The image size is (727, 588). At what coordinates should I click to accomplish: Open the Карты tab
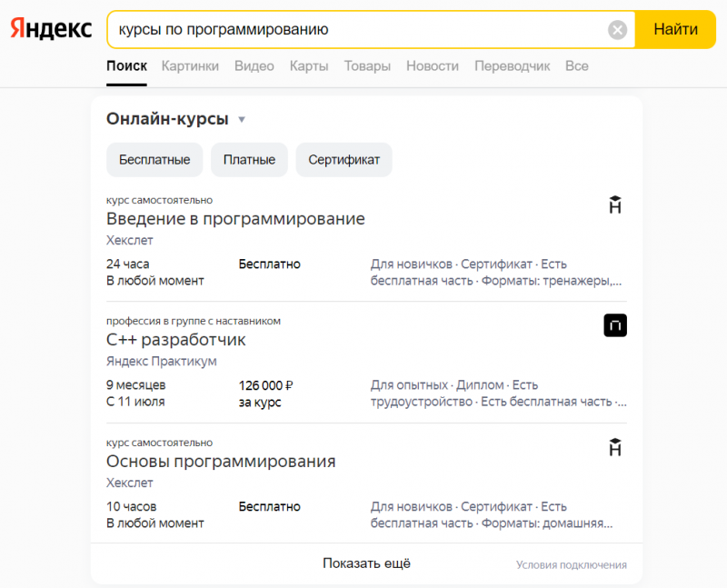click(309, 65)
